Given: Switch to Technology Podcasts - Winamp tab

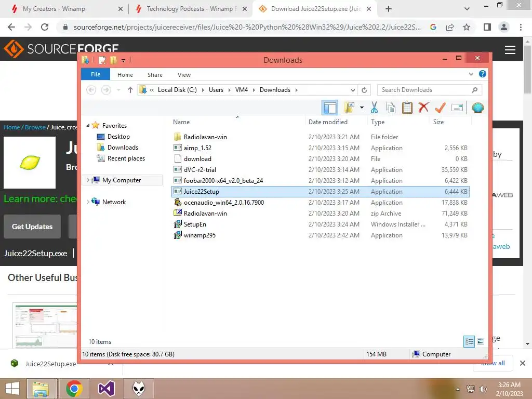Looking at the screenshot, I should [x=190, y=9].
